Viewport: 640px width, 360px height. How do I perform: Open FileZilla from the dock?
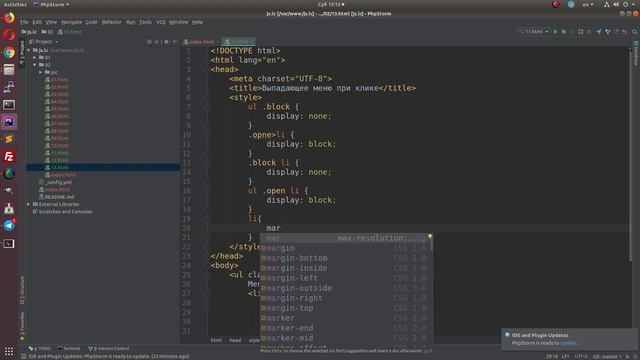(x=9, y=156)
